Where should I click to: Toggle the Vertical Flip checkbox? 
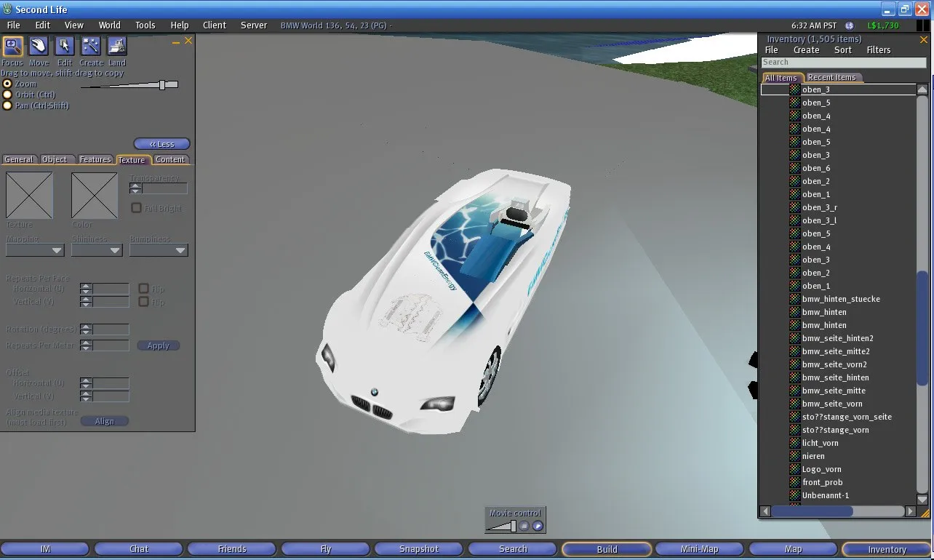click(x=143, y=301)
